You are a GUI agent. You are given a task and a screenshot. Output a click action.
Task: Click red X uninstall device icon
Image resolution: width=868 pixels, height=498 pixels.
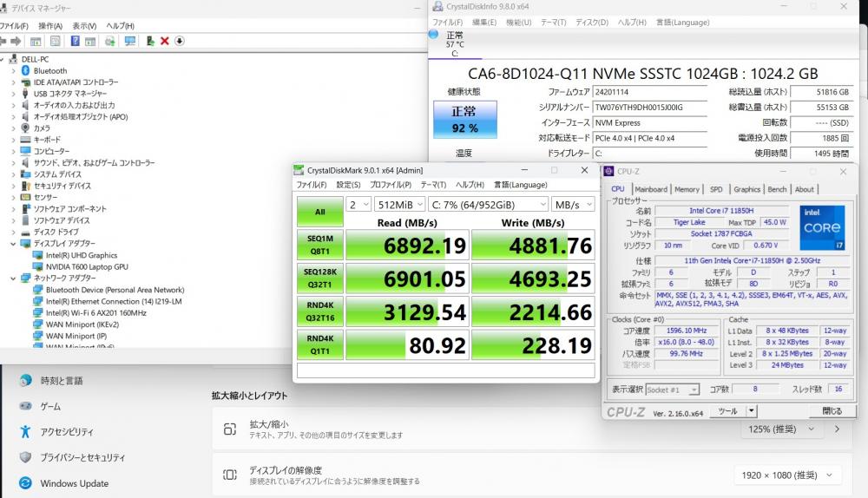tap(164, 41)
